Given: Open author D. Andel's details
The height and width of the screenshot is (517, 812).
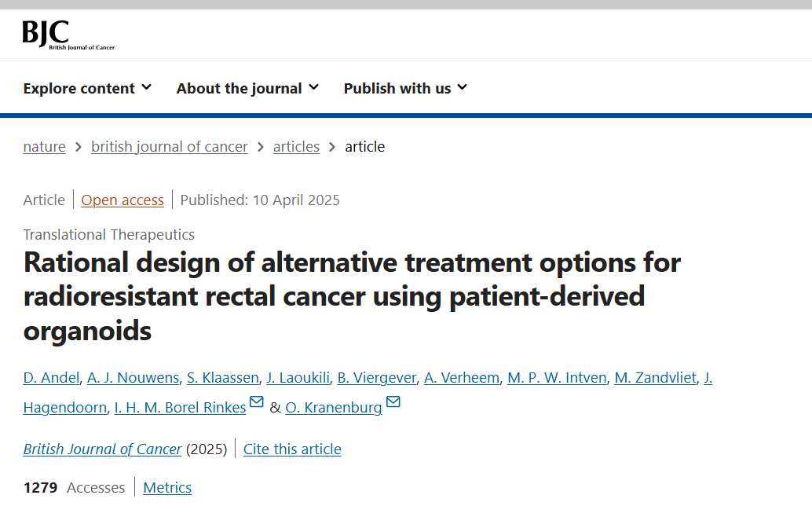Looking at the screenshot, I should click(x=51, y=378).
